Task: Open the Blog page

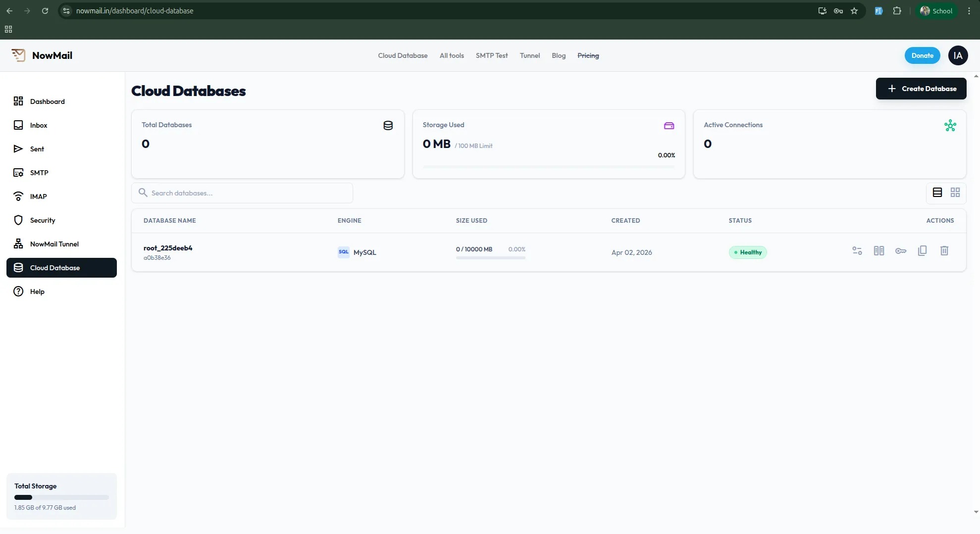Action: click(x=559, y=55)
